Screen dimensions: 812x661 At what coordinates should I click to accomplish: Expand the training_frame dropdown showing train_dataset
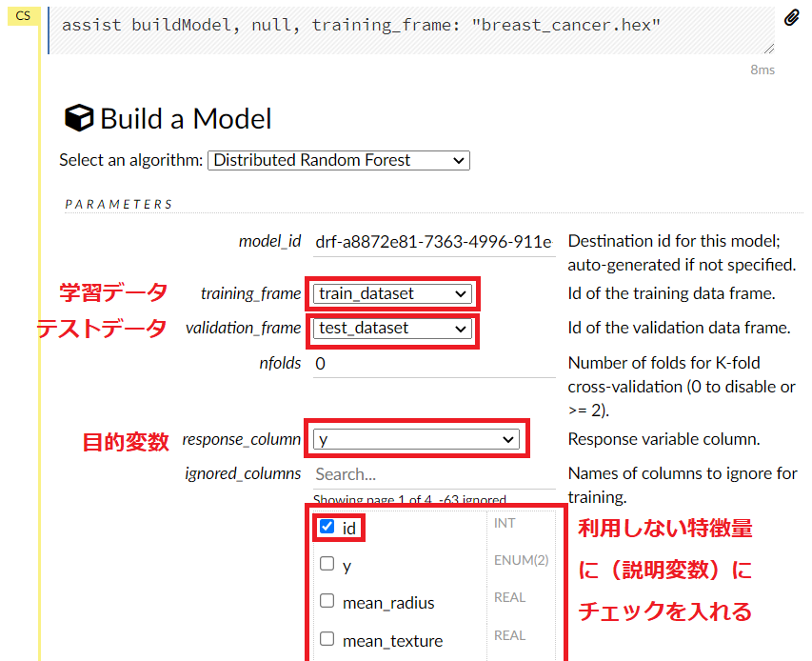393,293
